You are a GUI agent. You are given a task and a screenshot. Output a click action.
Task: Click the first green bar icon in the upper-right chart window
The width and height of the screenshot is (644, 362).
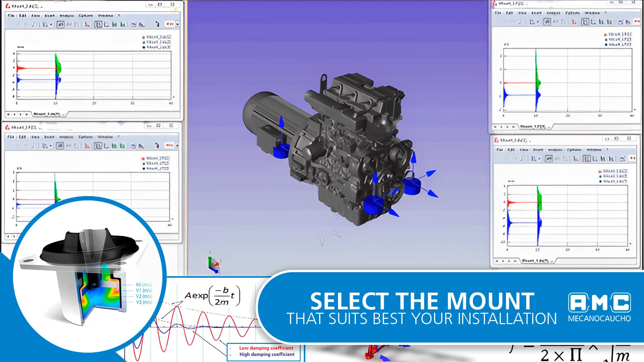click(601, 22)
